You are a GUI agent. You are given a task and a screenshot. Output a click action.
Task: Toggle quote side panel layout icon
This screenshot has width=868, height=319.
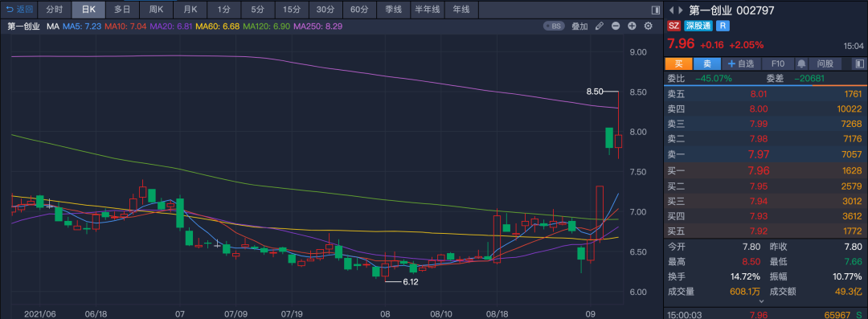point(859,63)
